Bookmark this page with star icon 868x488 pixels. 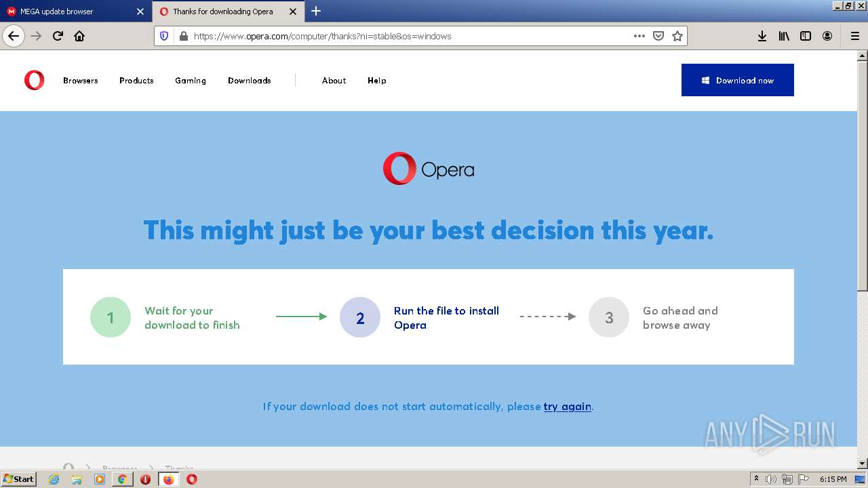pyautogui.click(x=677, y=36)
